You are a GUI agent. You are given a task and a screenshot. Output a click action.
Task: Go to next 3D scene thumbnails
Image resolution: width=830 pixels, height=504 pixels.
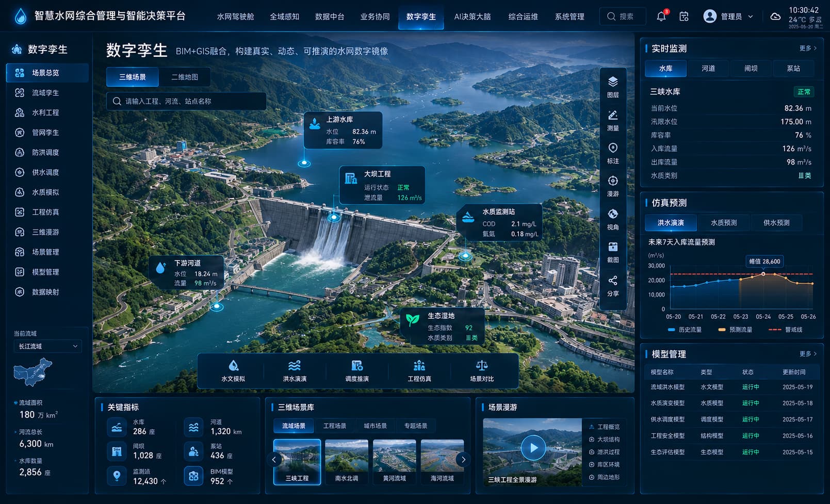pyautogui.click(x=463, y=459)
